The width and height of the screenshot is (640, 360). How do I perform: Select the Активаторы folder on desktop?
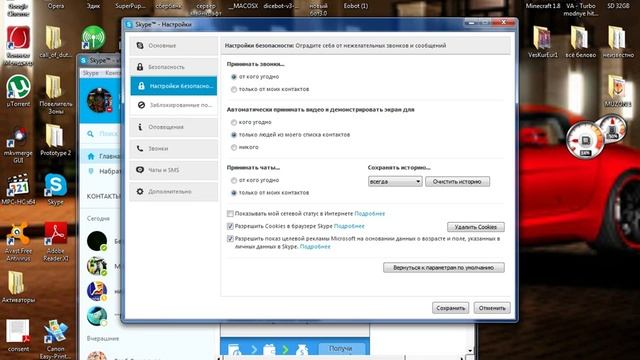(18, 287)
